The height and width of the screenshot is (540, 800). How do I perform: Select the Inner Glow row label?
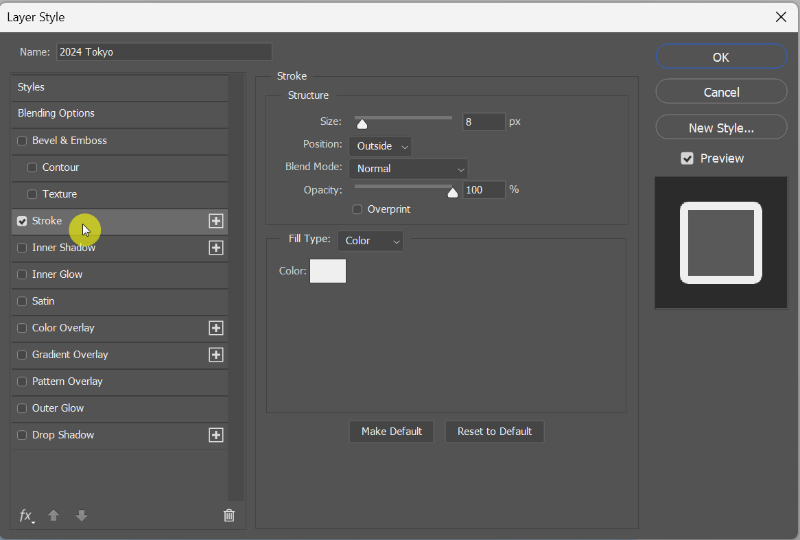pyautogui.click(x=57, y=275)
